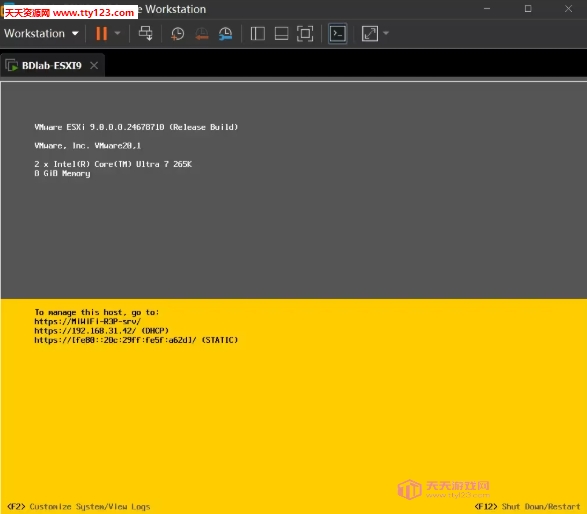This screenshot has width=587, height=514.
Task: Send Ctrl+Alt+Del to the virtual machine
Action: [146, 34]
